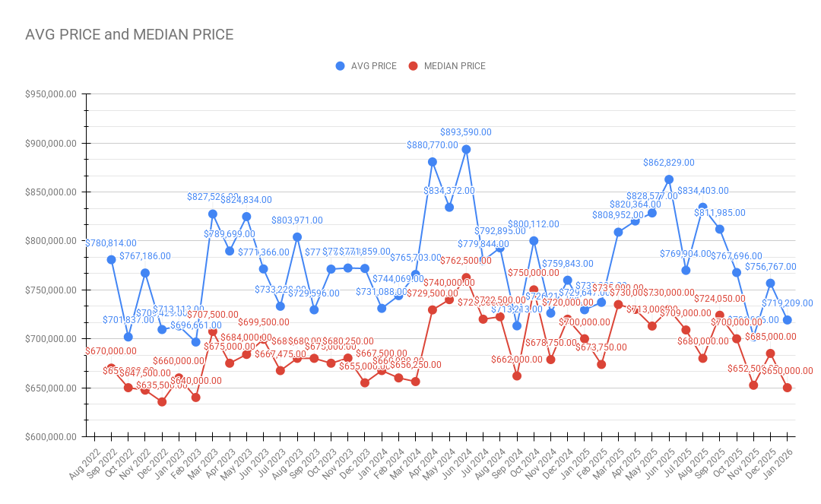Screen dimensions: 821x504
Task: Click the blue AVG PRICE legend dot
Action: click(340, 66)
